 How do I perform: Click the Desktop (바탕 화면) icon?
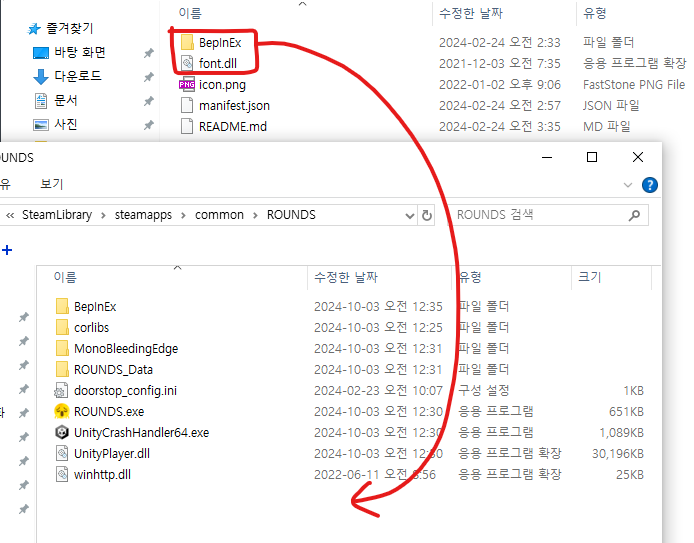[x=41, y=53]
